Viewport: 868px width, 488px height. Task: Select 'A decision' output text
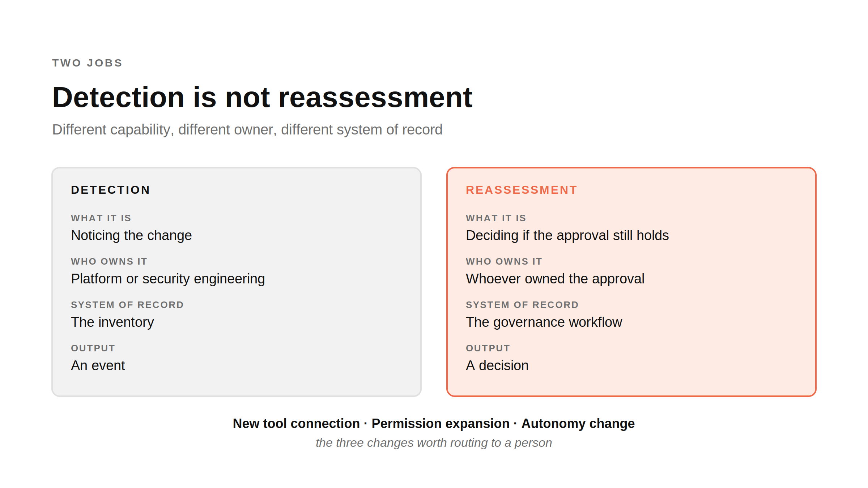point(497,366)
